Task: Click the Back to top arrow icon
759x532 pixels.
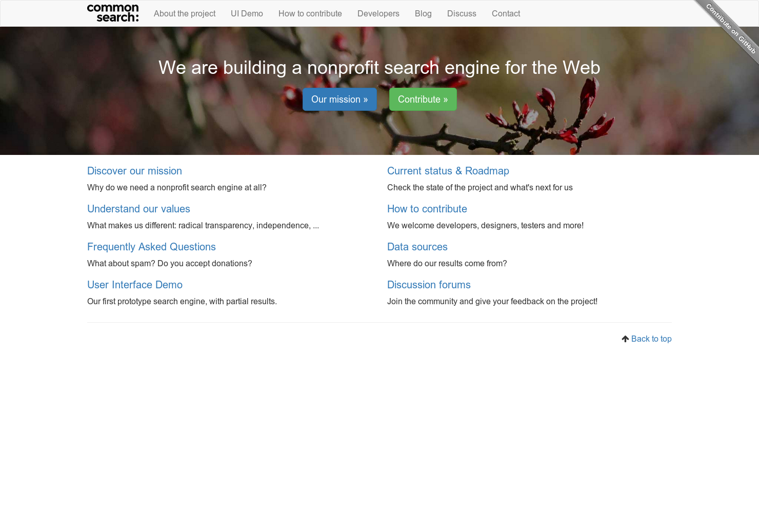Action: pos(625,338)
